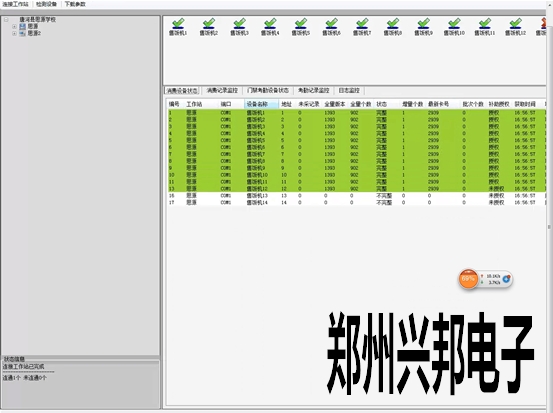
Task: Collapse the root school tree node
Action: pyautogui.click(x=6, y=20)
